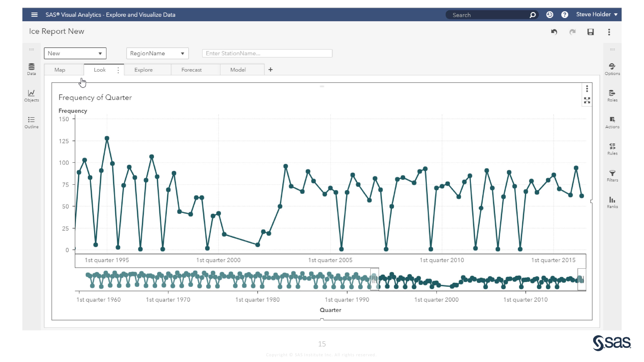Viewport: 644px width, 362px height.
Task: Open the Help question mark icon
Action: pos(564,15)
